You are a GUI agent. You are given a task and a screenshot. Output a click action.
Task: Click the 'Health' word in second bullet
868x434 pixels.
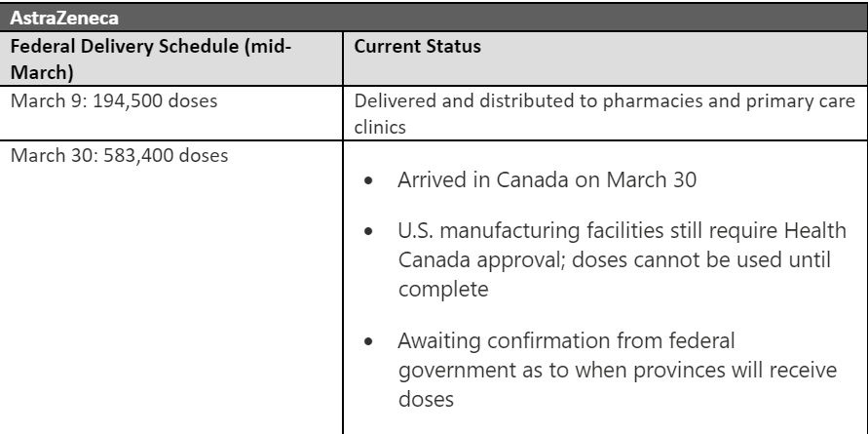[813, 230]
